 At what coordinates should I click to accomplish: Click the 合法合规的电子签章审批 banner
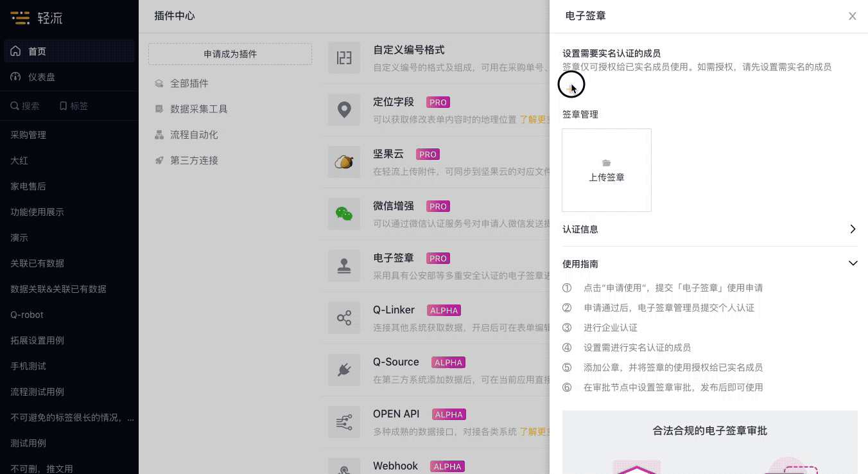[x=710, y=443]
